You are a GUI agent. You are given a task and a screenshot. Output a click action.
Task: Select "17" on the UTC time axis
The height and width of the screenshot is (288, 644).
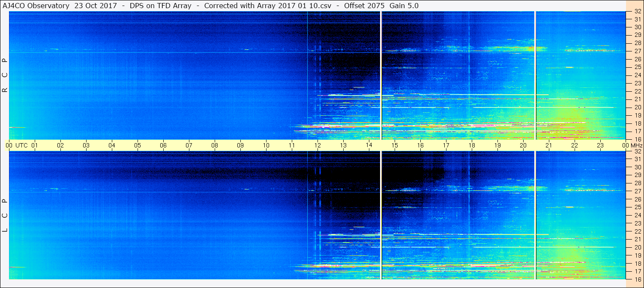tap(446, 145)
